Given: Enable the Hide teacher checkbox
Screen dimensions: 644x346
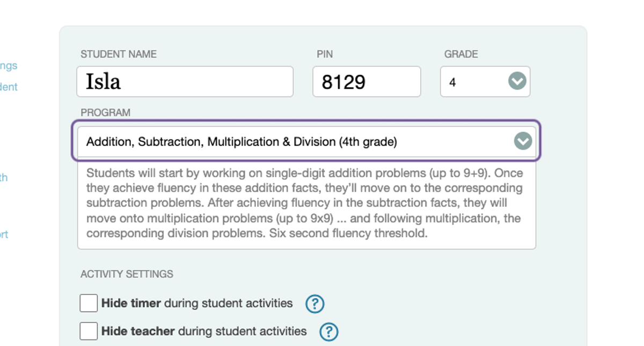Looking at the screenshot, I should [89, 331].
